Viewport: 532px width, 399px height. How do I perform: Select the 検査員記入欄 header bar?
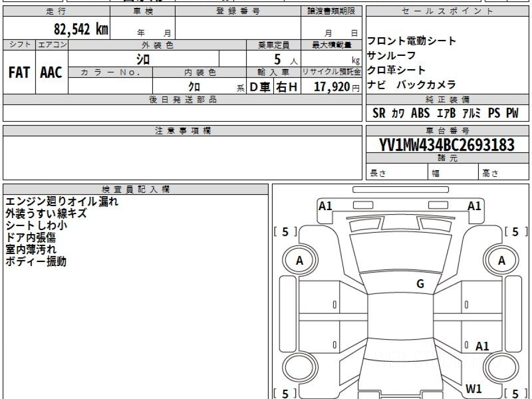click(x=136, y=189)
